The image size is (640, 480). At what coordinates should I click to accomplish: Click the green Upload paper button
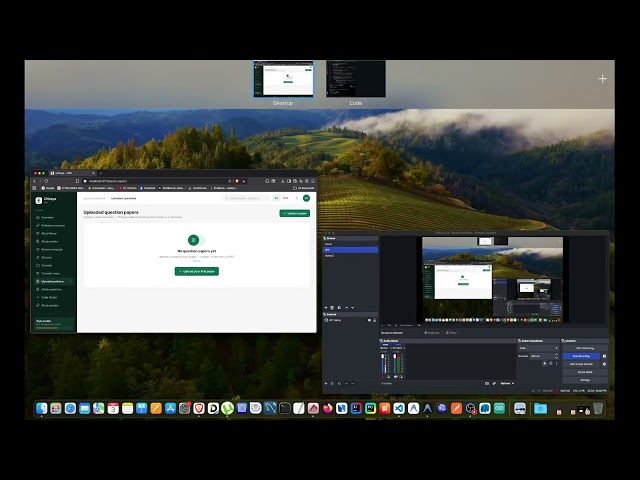tap(295, 213)
